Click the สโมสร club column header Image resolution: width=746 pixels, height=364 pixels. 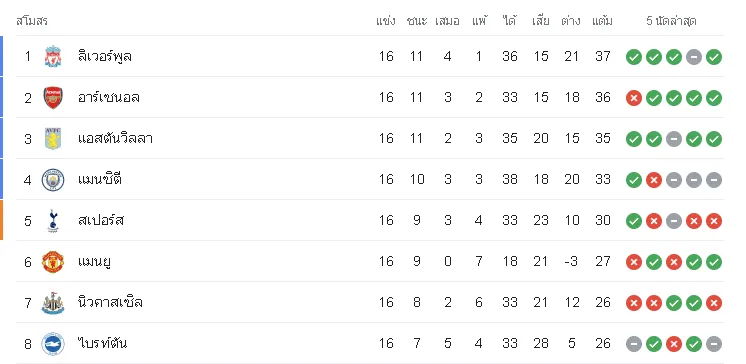point(32,21)
